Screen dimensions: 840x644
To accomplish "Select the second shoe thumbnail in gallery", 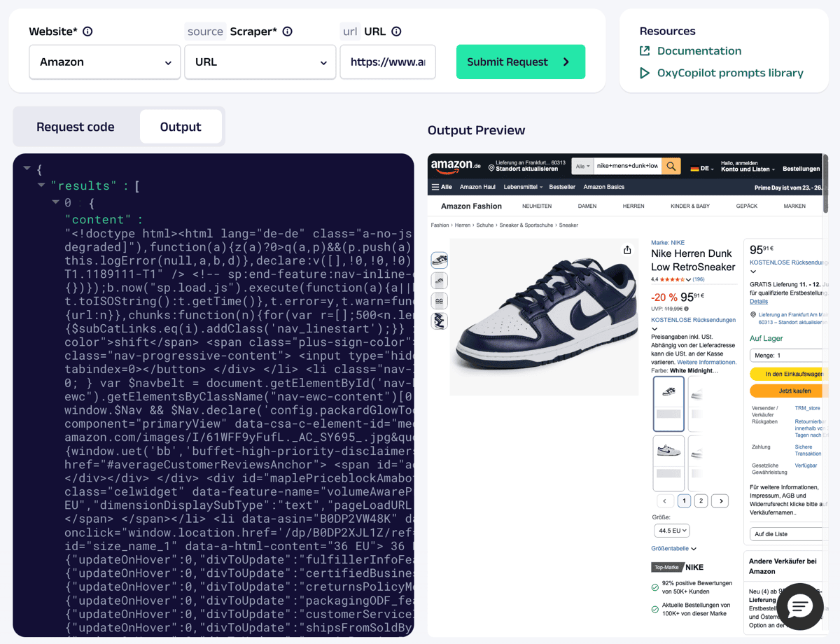I will (440, 281).
